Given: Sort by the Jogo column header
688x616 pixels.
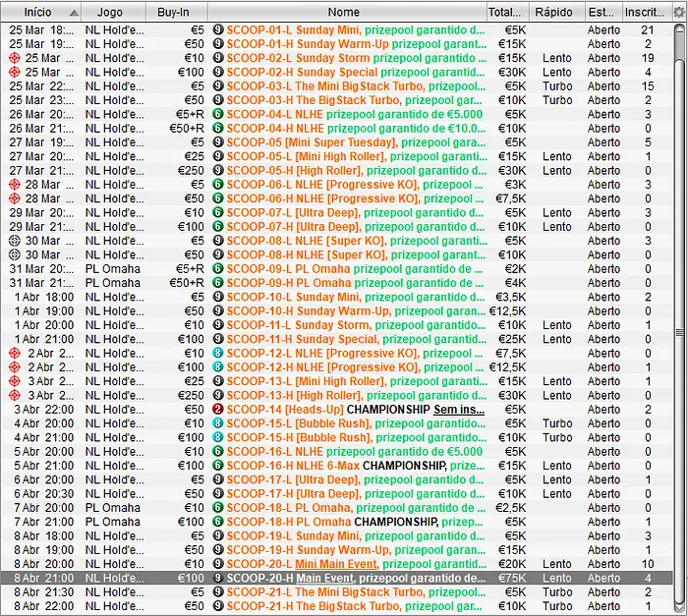Looking at the screenshot, I should pos(110,12).
